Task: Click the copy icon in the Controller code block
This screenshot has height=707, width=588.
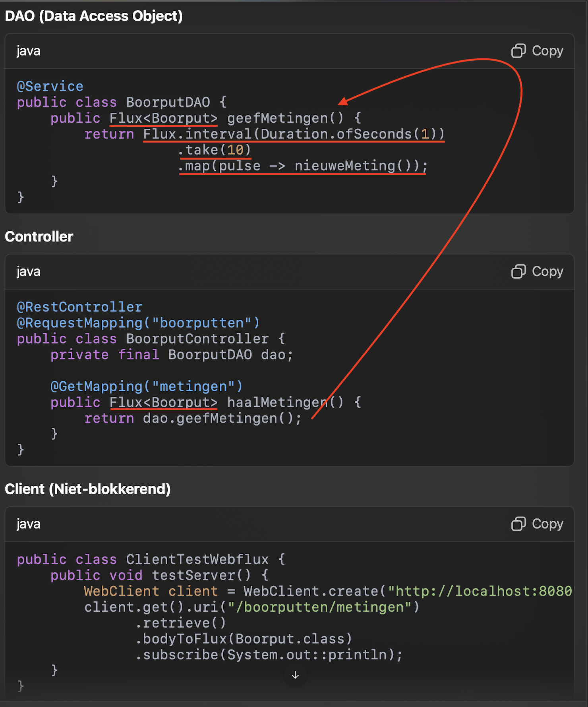Action: coord(518,272)
